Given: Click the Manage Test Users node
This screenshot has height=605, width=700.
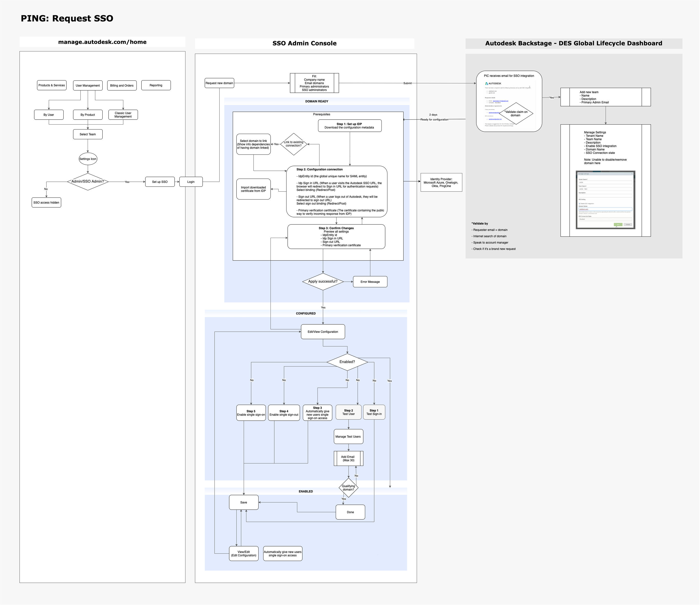Looking at the screenshot, I should click(349, 437).
